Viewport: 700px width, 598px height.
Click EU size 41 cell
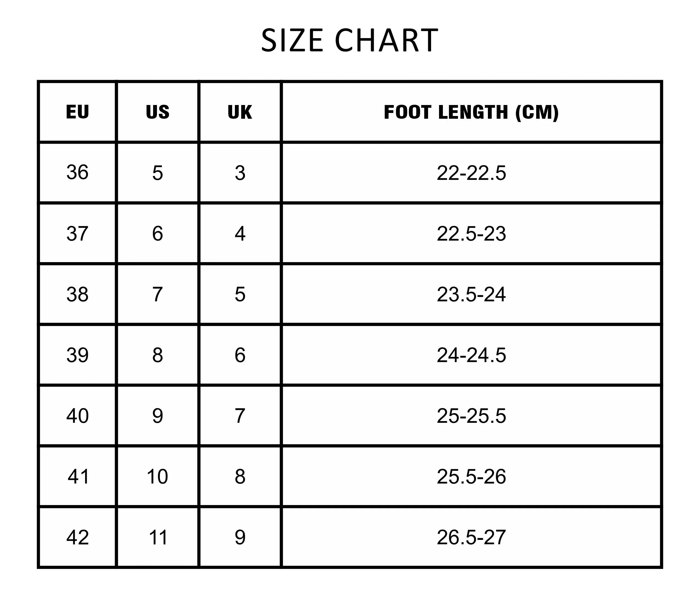tap(78, 477)
